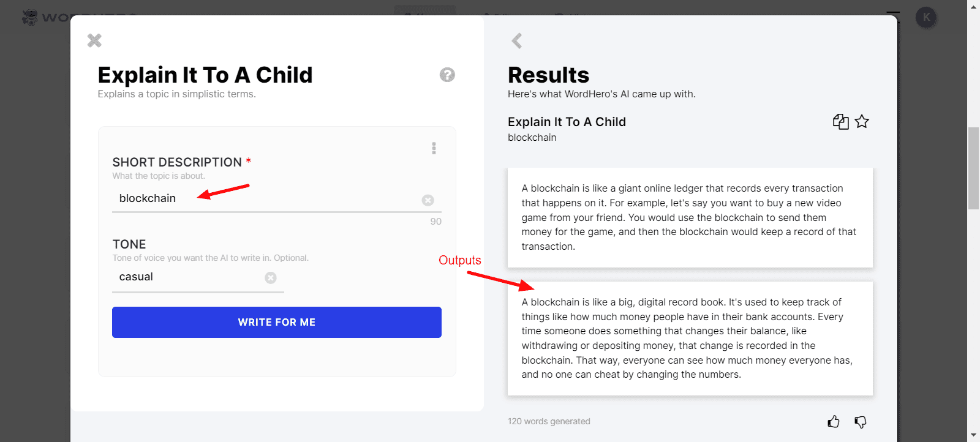980x442 pixels.
Task: Close the Explain It To A Child dialog
Action: (x=94, y=40)
